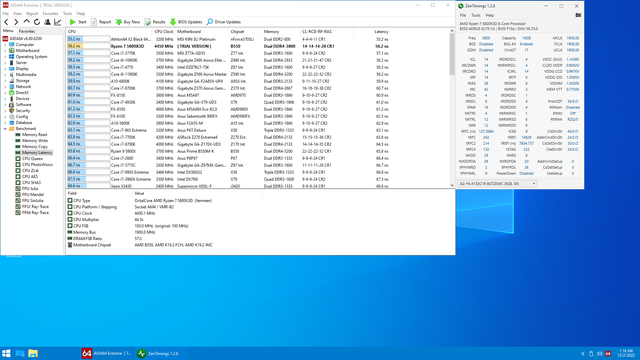The height and width of the screenshot is (360, 640).
Task: Select the FPU Mandel benchmark
Action: (x=32, y=195)
